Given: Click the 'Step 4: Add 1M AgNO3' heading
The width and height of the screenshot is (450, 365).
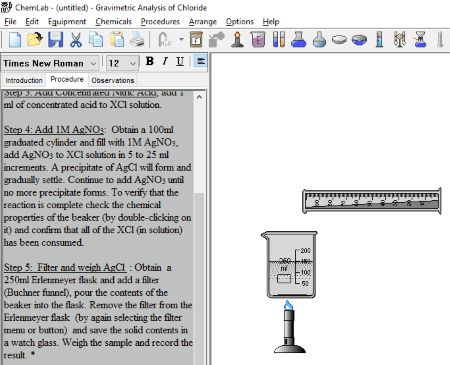Looking at the screenshot, I should point(55,129).
